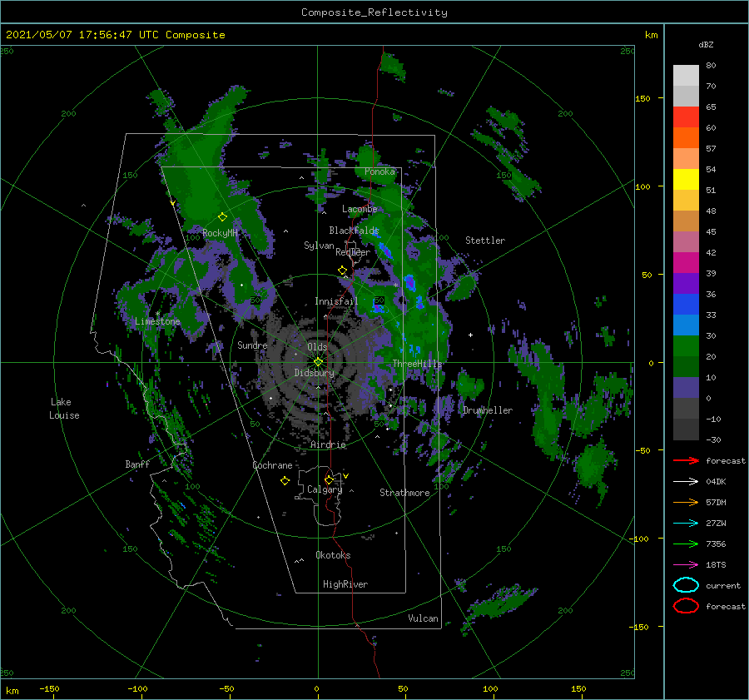Image resolution: width=749 pixels, height=700 pixels.
Task: Click yellow diamond marker near RockyMH
Action: pyautogui.click(x=222, y=217)
